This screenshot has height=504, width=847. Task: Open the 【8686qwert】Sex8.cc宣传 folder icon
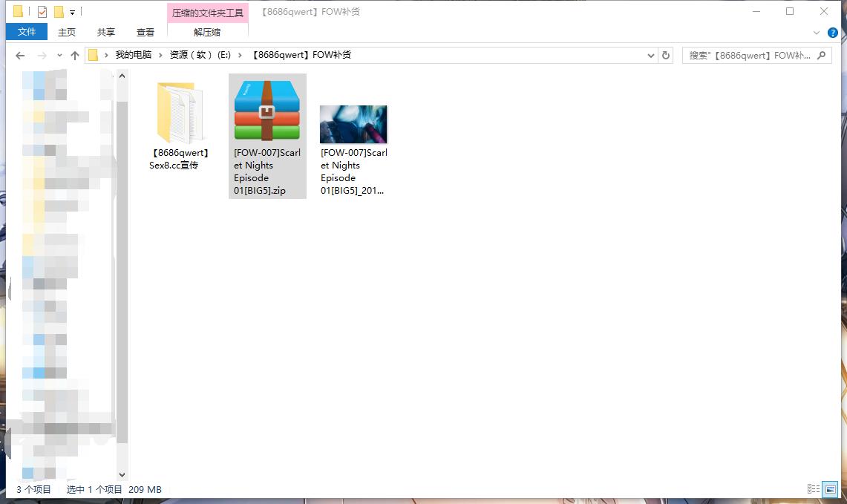pyautogui.click(x=179, y=113)
